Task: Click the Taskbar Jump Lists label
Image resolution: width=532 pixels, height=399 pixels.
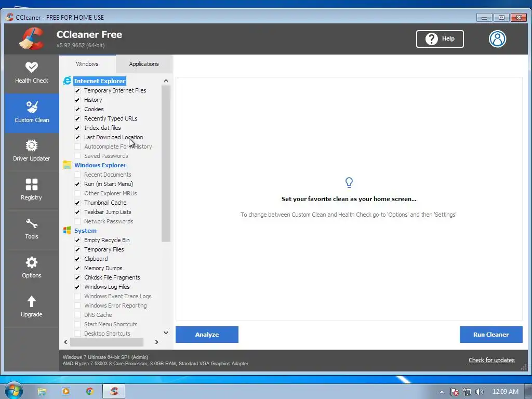Action: [x=108, y=212]
